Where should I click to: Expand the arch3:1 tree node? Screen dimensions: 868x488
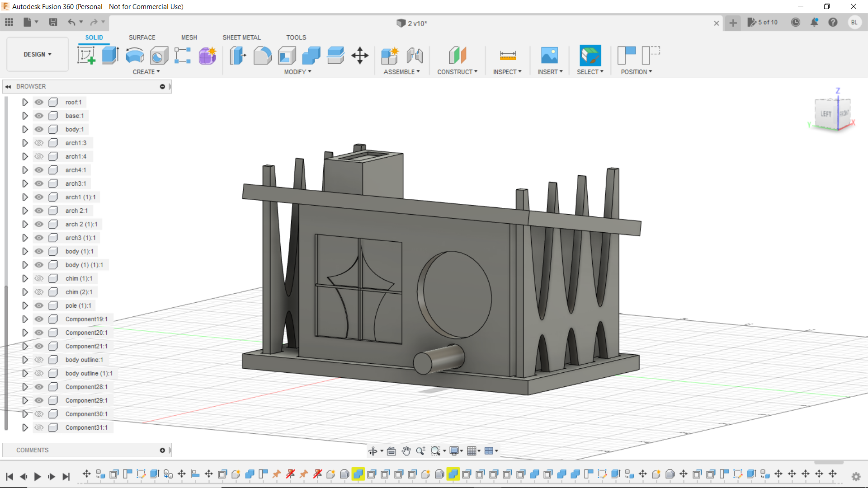coord(25,183)
